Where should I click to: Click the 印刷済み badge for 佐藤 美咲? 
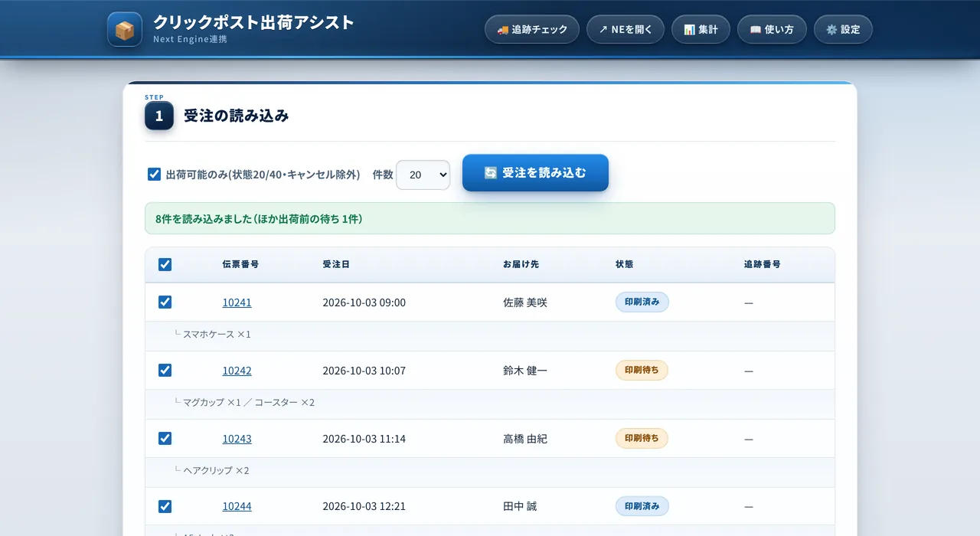[642, 302]
